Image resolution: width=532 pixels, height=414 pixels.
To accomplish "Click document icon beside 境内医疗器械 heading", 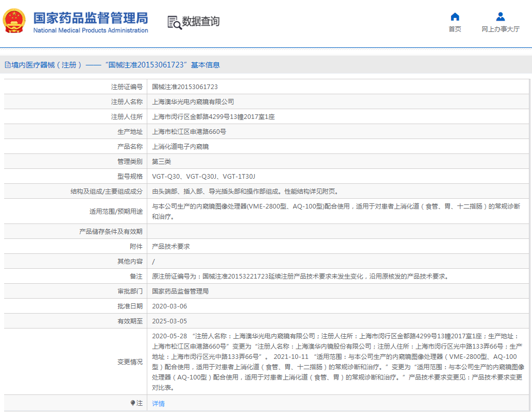I will pos(7,65).
